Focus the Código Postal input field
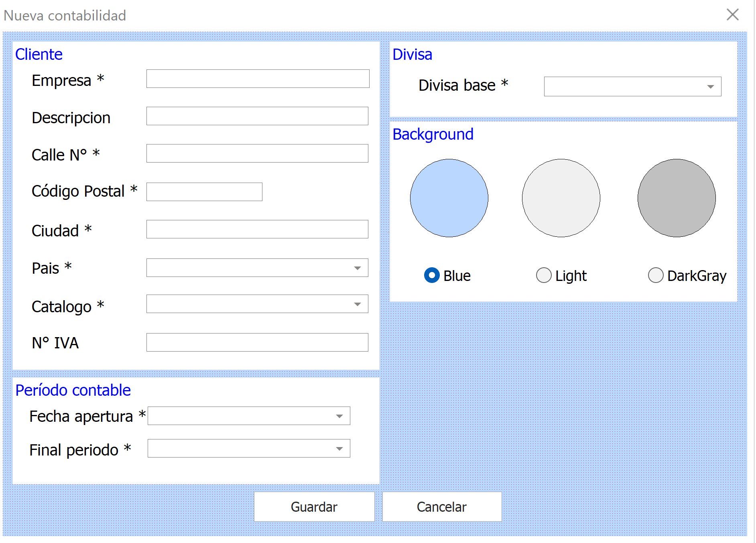 pos(204,192)
